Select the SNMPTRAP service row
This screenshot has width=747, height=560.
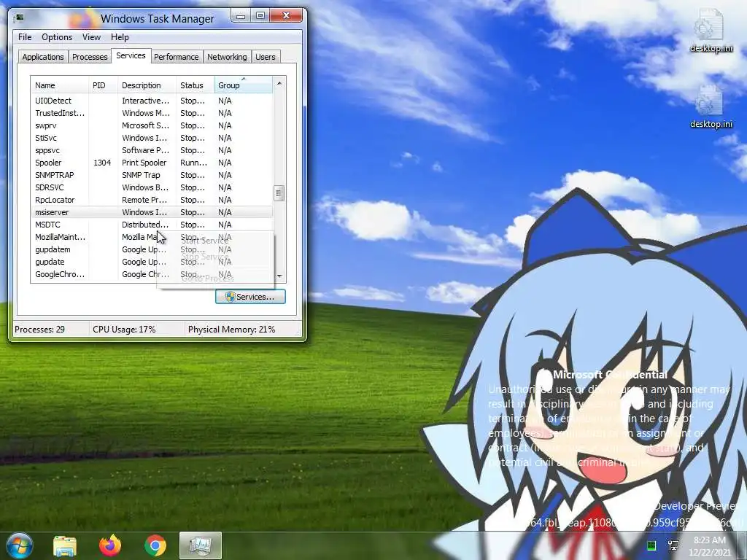point(152,175)
